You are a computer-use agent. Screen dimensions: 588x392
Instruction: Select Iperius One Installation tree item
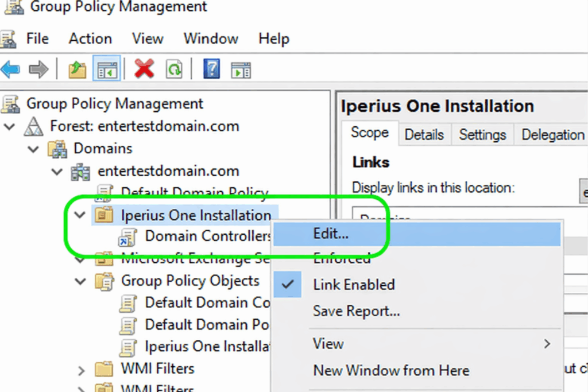(x=195, y=215)
